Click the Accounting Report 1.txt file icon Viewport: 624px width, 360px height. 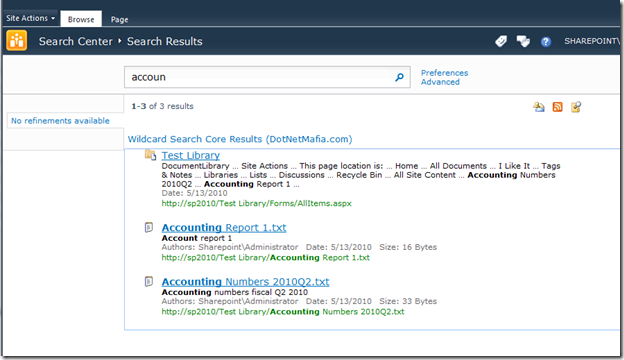click(149, 227)
